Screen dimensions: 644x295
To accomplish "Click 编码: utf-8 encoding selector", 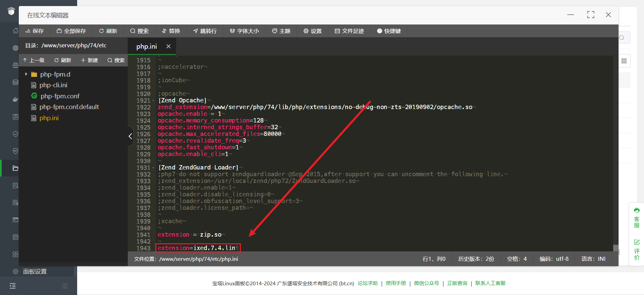I will pos(554,259).
